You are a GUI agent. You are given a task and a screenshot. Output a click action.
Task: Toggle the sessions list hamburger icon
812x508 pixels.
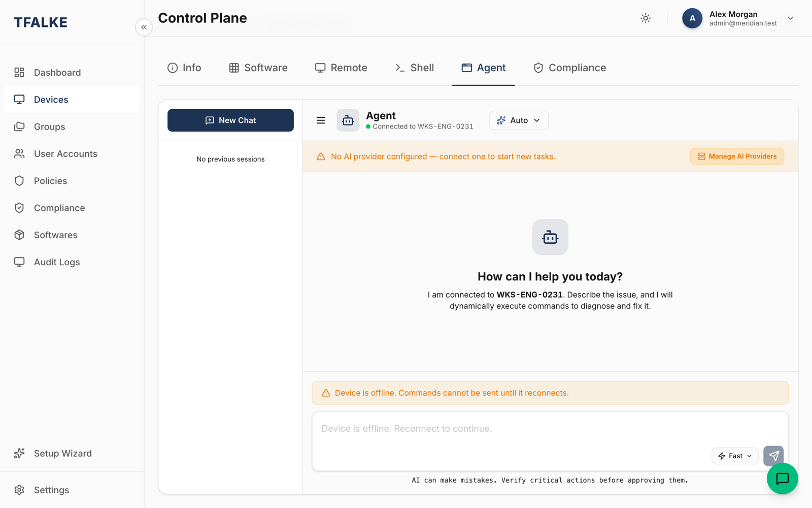(x=321, y=120)
